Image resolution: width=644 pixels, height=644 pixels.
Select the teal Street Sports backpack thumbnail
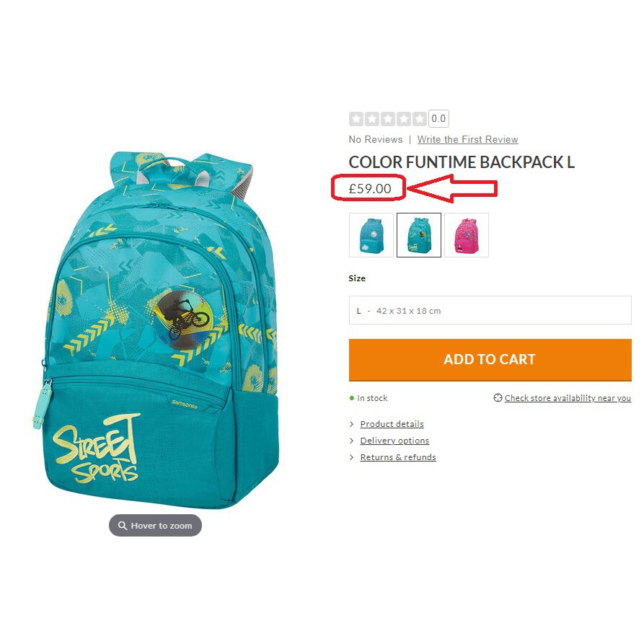pyautogui.click(x=418, y=235)
